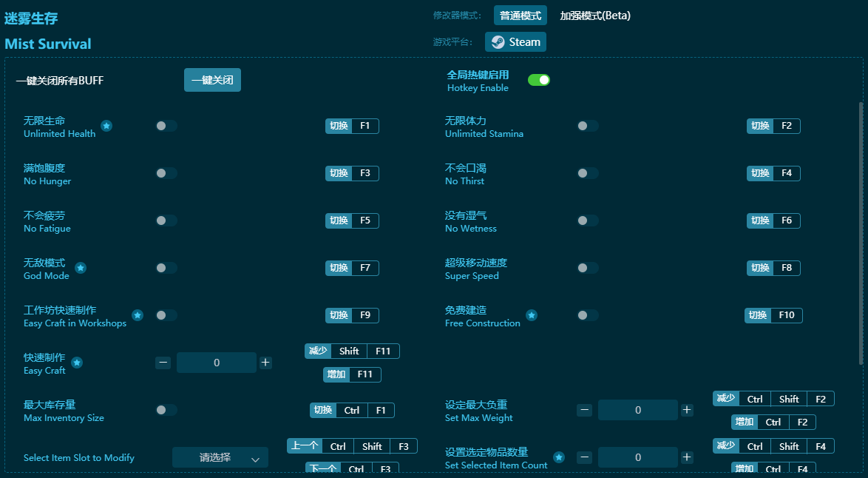The image size is (868, 478).
Task: Activate God Mode toggle
Action: click(166, 268)
